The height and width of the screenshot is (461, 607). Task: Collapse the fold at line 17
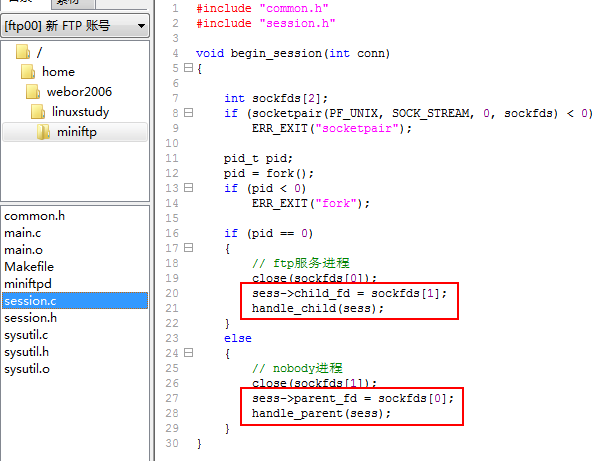click(x=188, y=248)
